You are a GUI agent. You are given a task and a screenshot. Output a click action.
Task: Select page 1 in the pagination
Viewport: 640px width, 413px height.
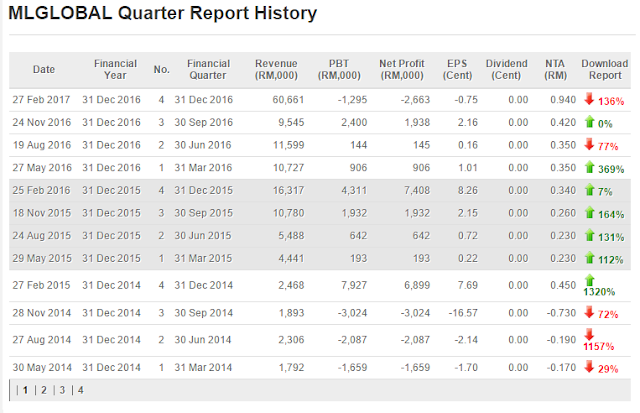(x=25, y=390)
